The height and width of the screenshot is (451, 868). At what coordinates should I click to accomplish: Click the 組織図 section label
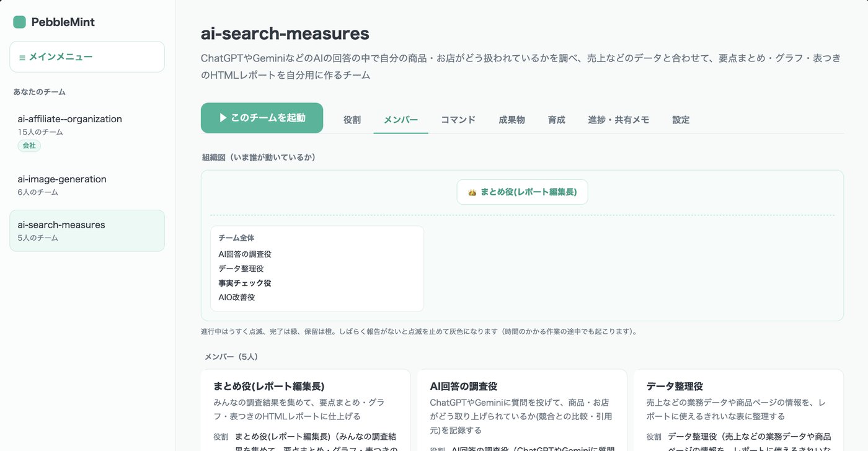click(x=259, y=158)
